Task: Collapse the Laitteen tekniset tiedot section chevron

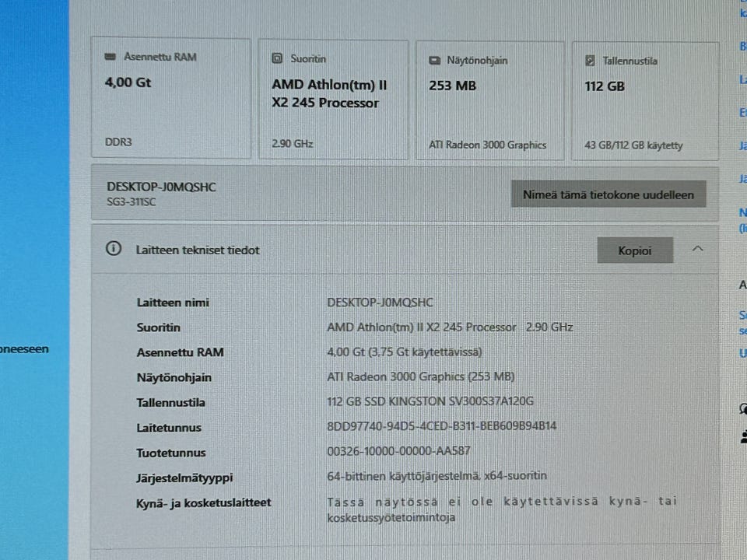Action: pos(697,249)
